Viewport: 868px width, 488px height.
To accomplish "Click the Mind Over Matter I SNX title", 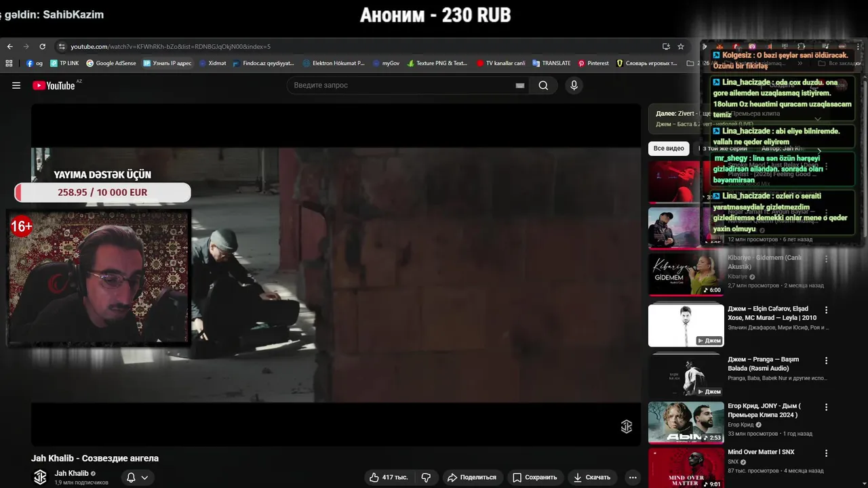I will [x=761, y=452].
